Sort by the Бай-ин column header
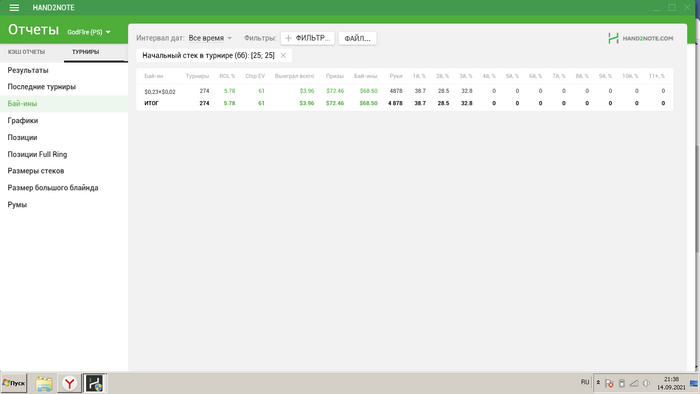The width and height of the screenshot is (700, 394). [154, 76]
